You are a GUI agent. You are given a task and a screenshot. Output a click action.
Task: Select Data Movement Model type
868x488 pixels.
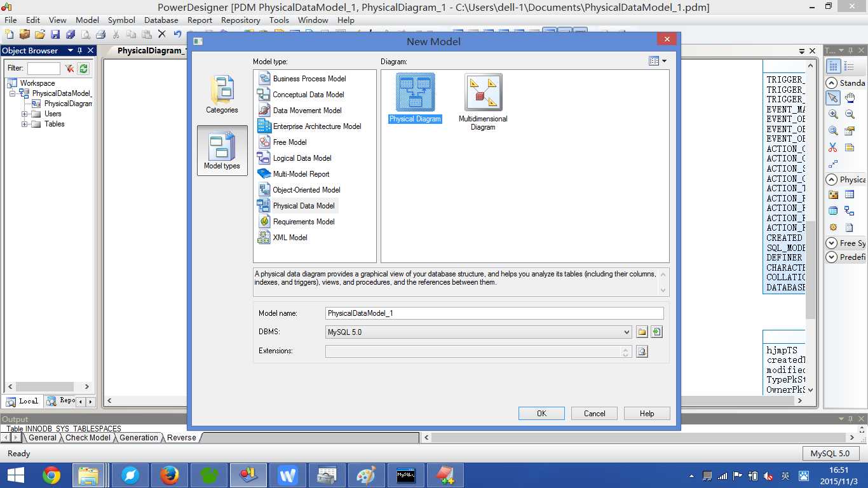tap(300, 111)
